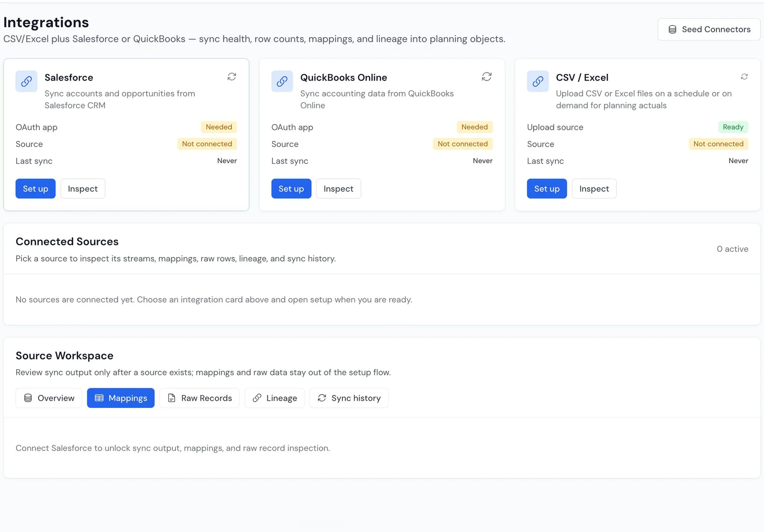Viewport: 764px width, 532px height.
Task: Set up the QuickBooks Online integration
Action: 291,188
